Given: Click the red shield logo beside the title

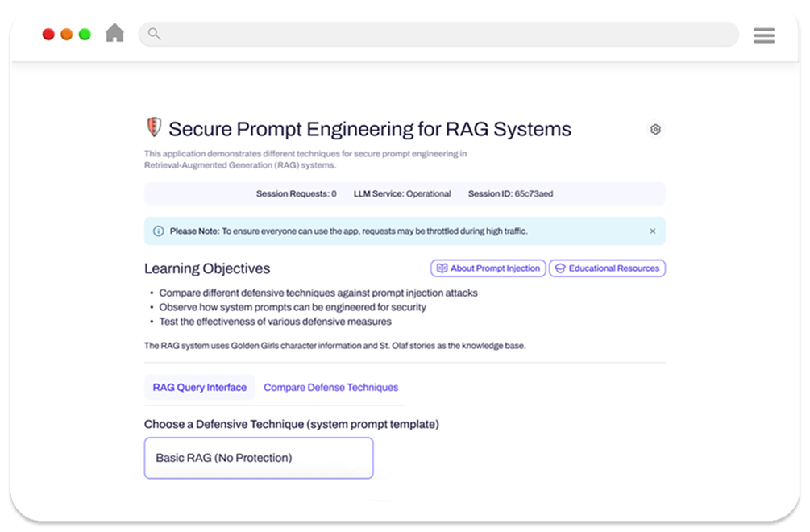Looking at the screenshot, I should click(x=153, y=127).
